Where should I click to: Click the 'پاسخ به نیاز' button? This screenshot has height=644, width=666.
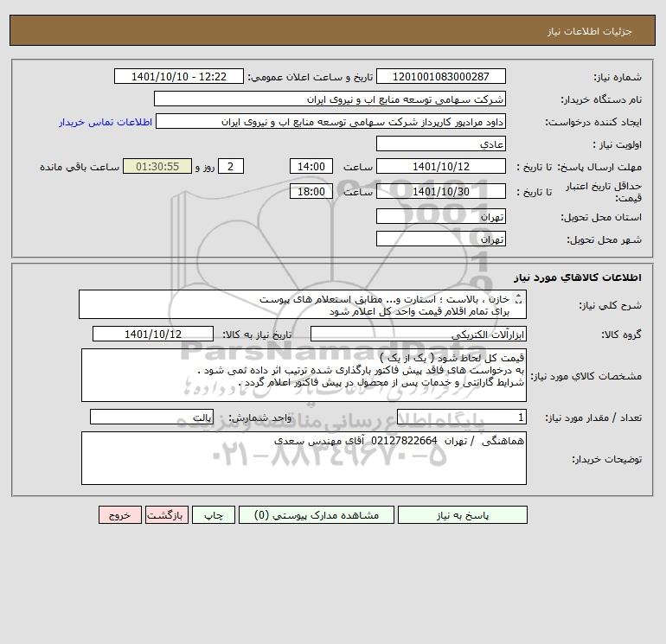coord(463,515)
